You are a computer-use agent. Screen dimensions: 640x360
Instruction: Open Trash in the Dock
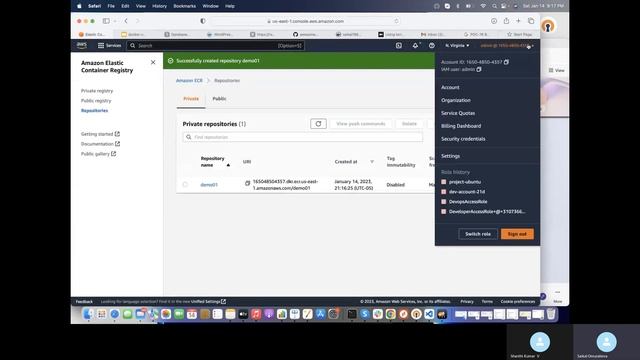pyautogui.click(x=551, y=314)
